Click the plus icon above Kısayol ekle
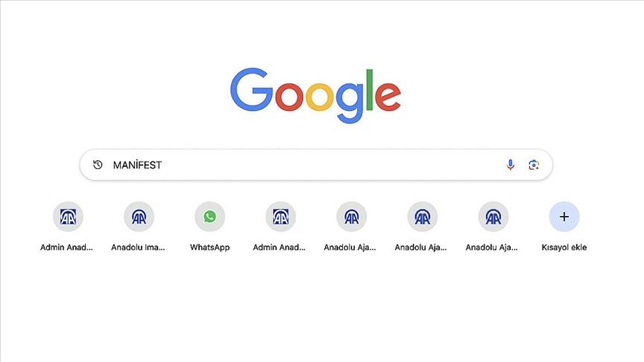Screen dimensions: 644x362 coord(564,217)
